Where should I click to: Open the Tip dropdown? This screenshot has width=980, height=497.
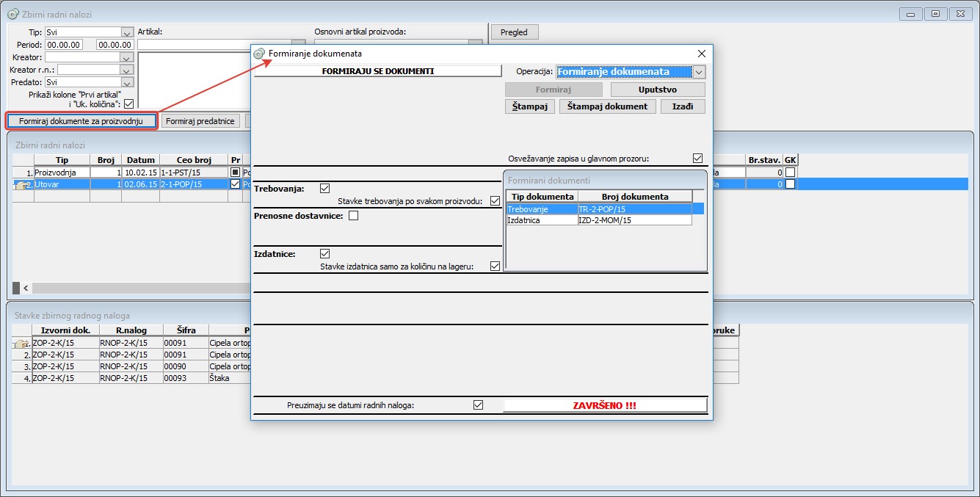point(126,32)
